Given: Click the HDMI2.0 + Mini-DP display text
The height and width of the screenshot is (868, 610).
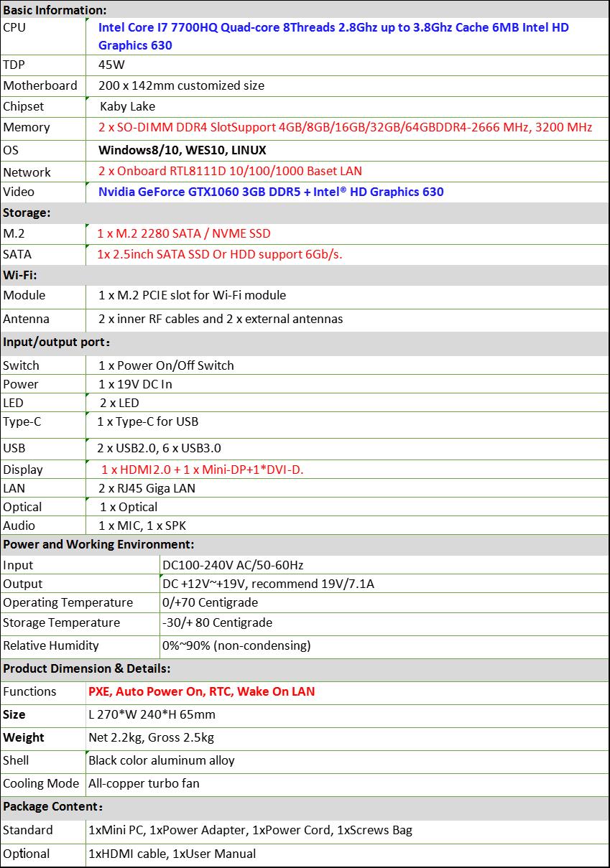Looking at the screenshot, I should (202, 470).
